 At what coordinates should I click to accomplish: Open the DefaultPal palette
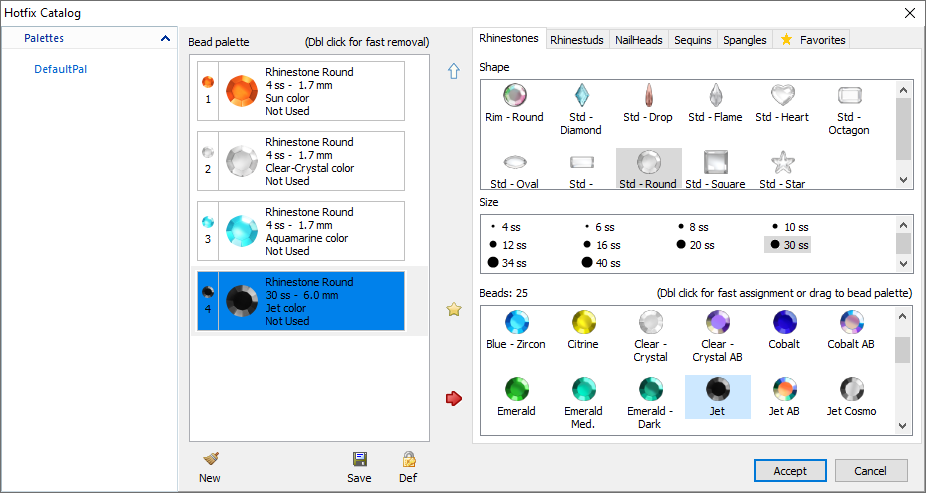[x=60, y=69]
